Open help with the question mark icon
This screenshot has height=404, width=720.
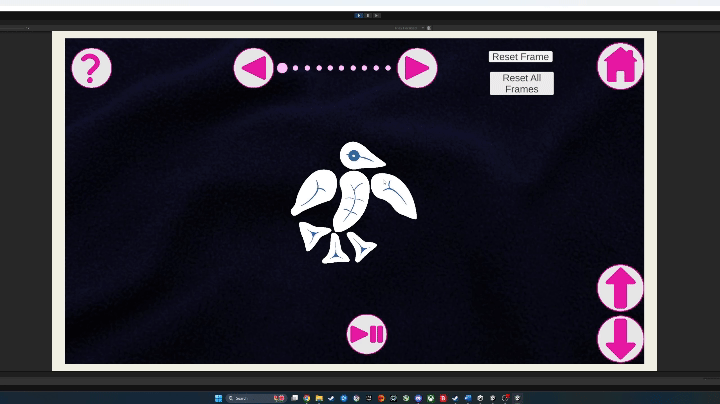coord(91,68)
